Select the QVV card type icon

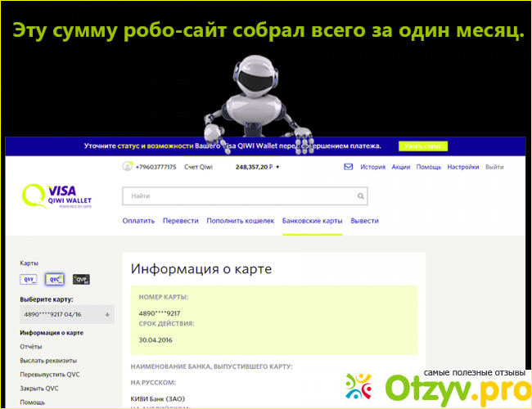29,279
